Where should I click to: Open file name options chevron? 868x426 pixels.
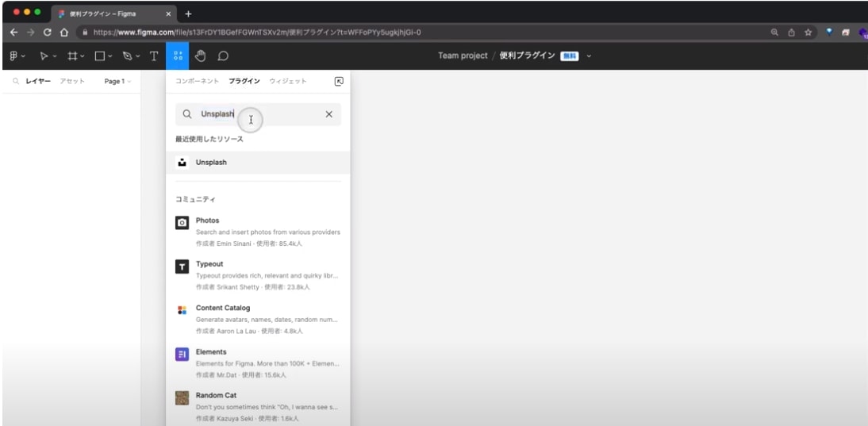click(589, 56)
